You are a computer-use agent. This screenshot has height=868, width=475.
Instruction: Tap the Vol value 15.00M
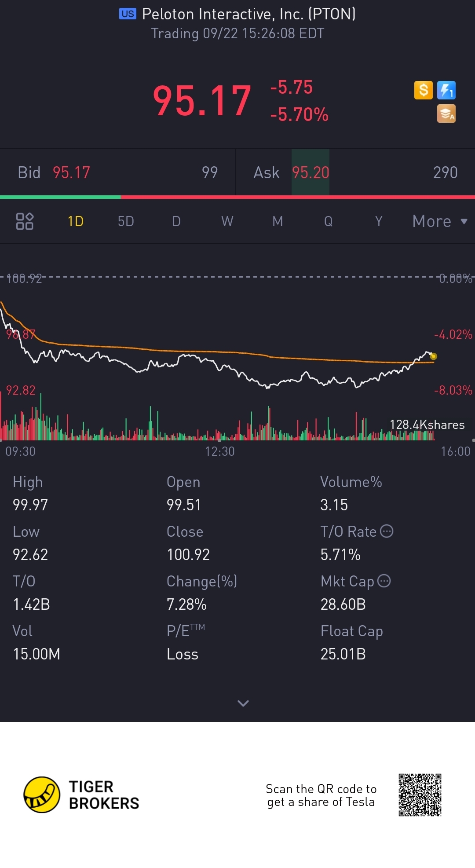pos(37,654)
